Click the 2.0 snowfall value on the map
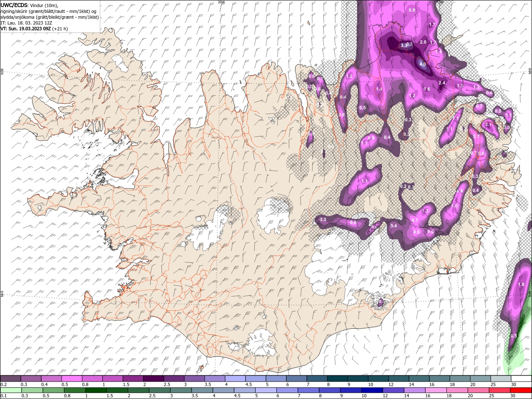 (423, 42)
